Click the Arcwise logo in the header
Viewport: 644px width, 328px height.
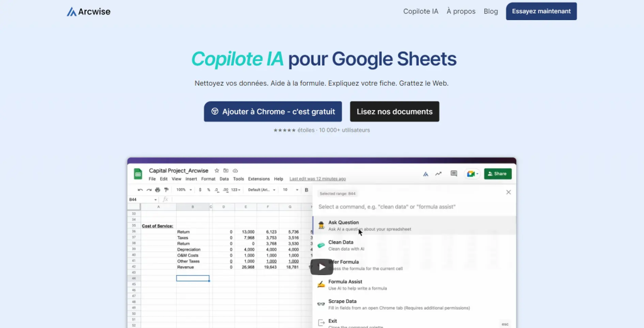pyautogui.click(x=88, y=11)
